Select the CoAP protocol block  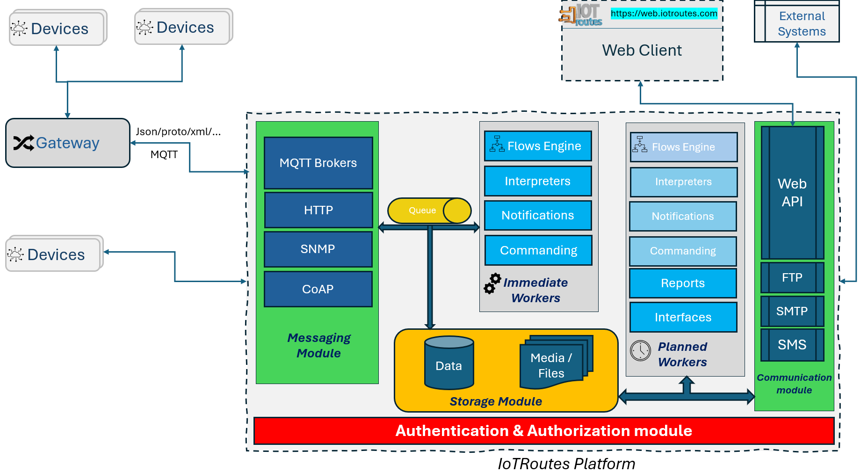(318, 289)
